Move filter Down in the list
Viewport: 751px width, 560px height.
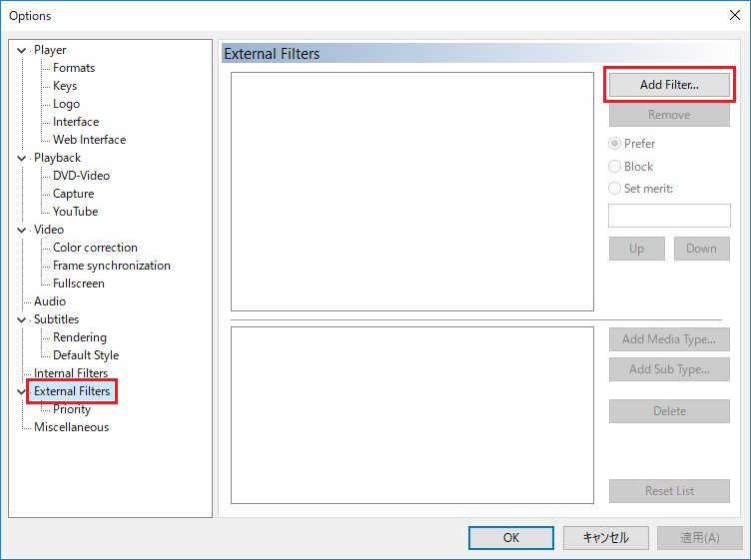[702, 249]
